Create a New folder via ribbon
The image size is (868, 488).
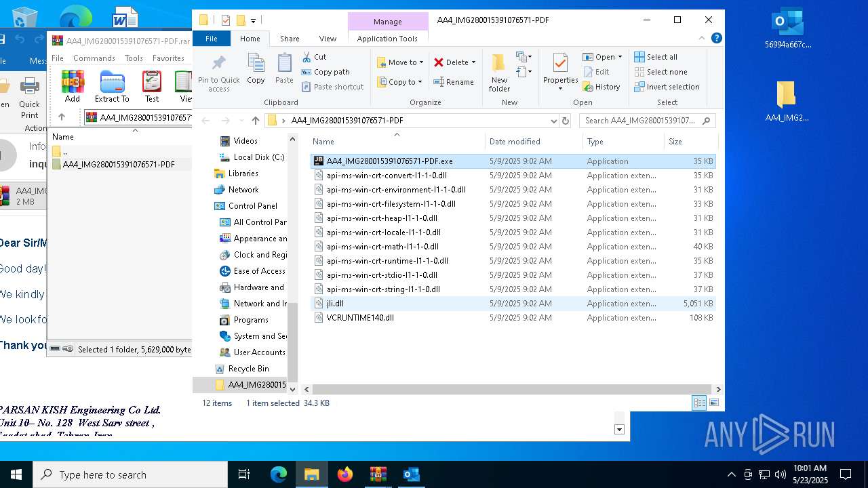point(499,73)
